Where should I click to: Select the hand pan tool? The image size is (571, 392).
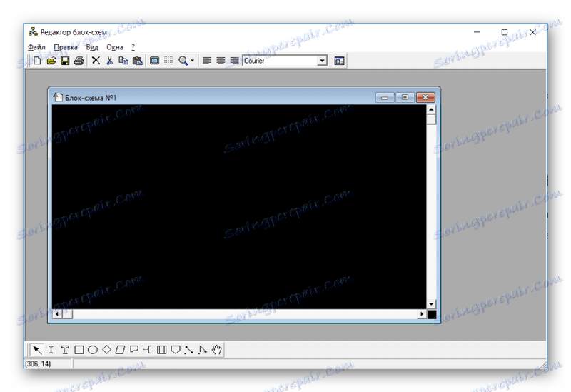(217, 350)
